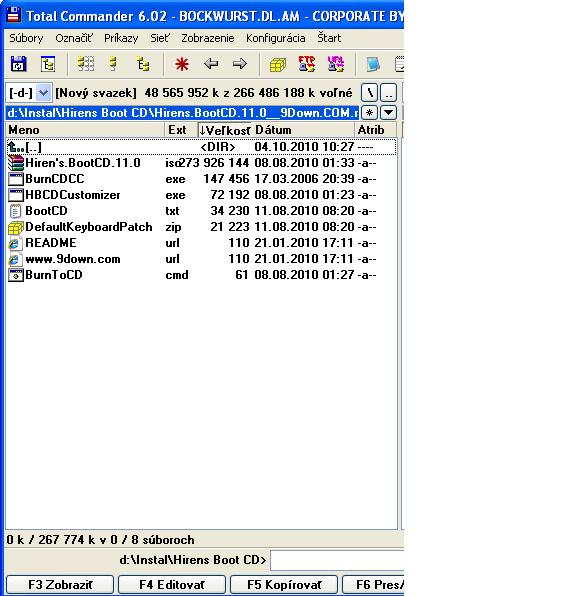The height and width of the screenshot is (596, 587).
Task: Click the red asterisk invert selection icon
Action: point(182,64)
